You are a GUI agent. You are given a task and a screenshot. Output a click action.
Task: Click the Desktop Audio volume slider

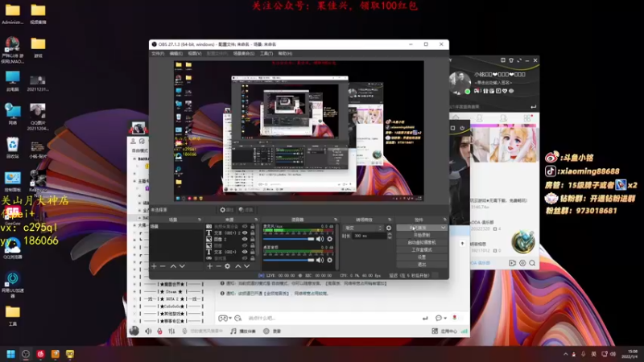tap(288, 260)
